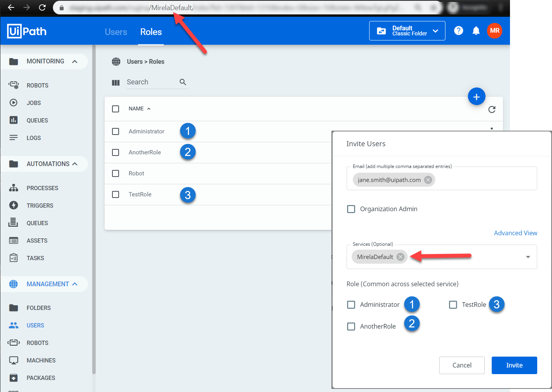This screenshot has height=392, width=552.
Task: Open Robots under Monitoring
Action: coord(37,85)
